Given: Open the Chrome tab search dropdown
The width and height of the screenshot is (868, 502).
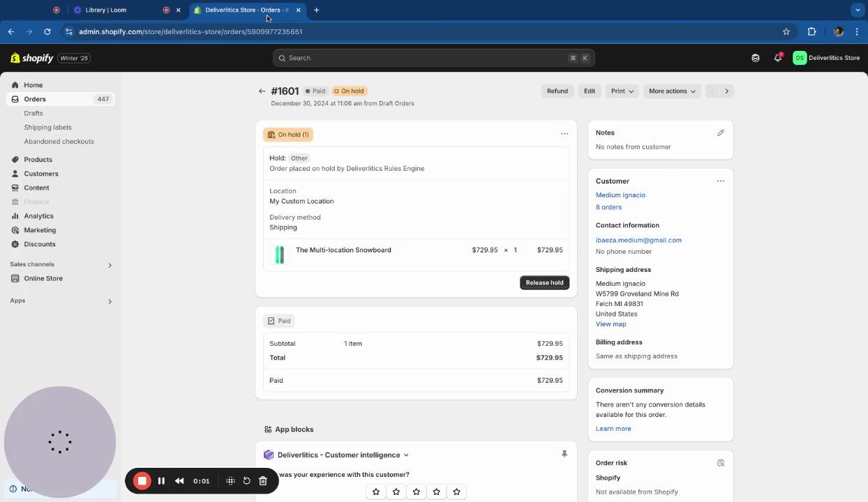Looking at the screenshot, I should click(858, 10).
